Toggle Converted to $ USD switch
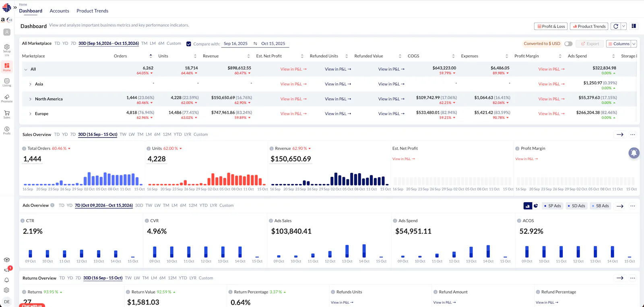 (568, 44)
